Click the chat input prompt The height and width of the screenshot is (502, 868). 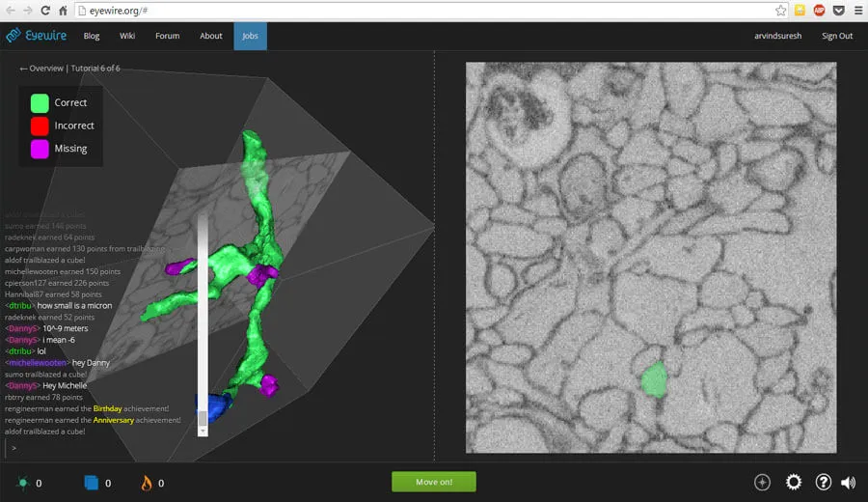tap(99, 448)
